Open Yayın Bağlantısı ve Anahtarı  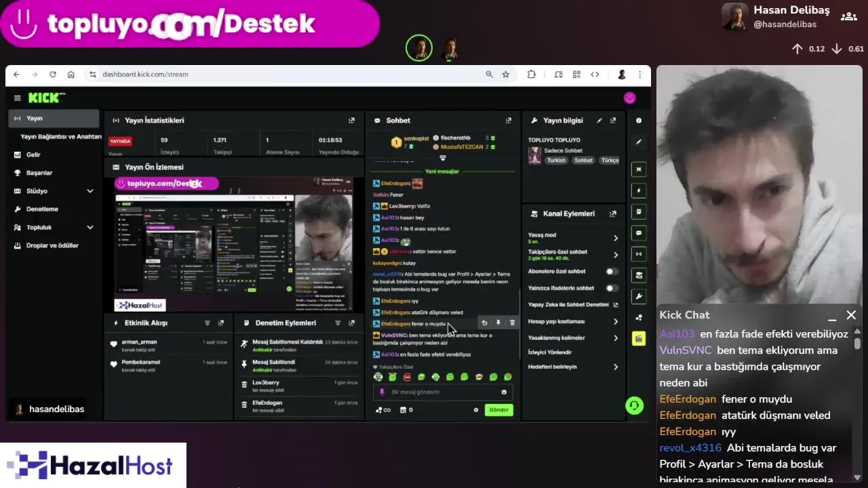click(x=61, y=137)
